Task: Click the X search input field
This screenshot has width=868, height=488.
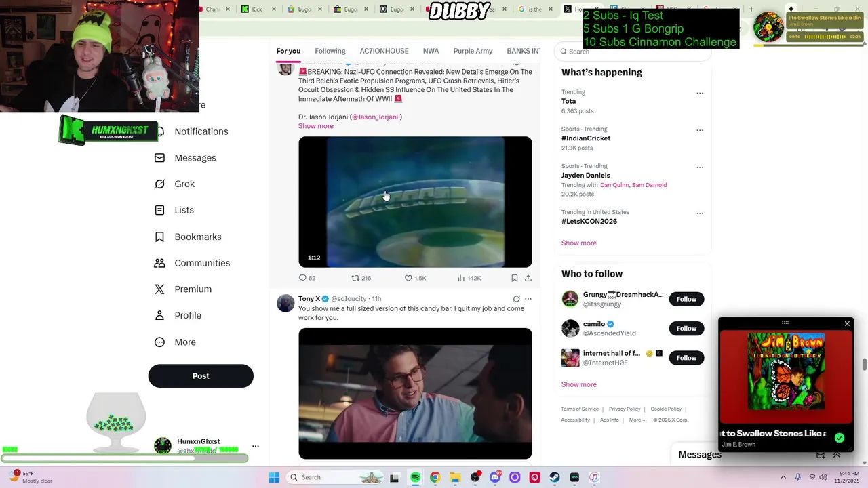Action: 633,52
